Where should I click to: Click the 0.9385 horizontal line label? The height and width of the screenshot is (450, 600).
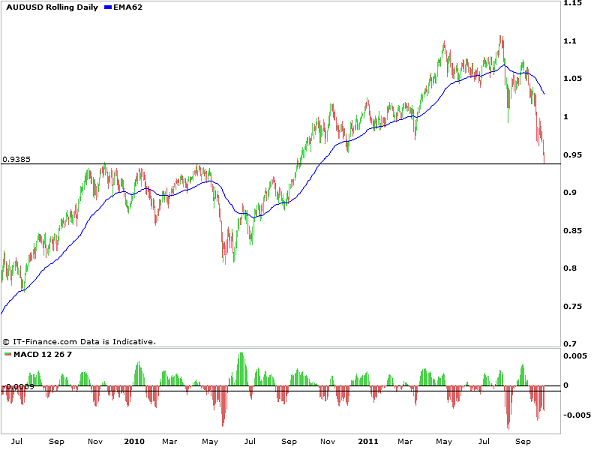point(16,159)
